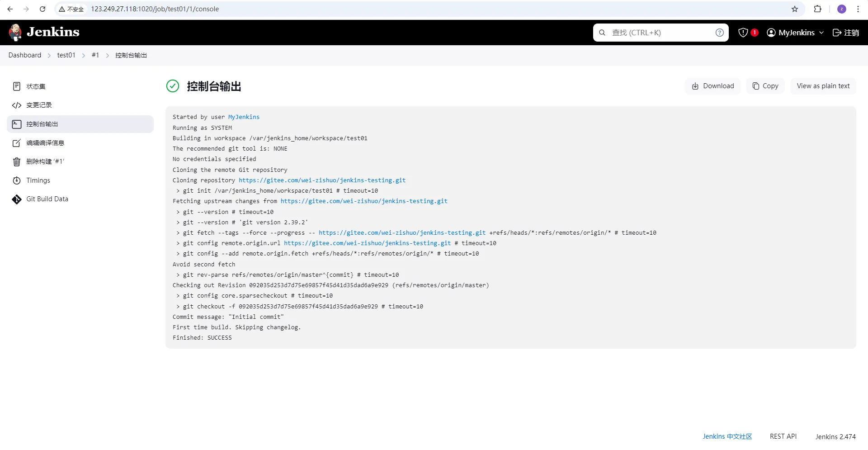868x450 pixels.
Task: Download the console output
Action: click(x=713, y=86)
